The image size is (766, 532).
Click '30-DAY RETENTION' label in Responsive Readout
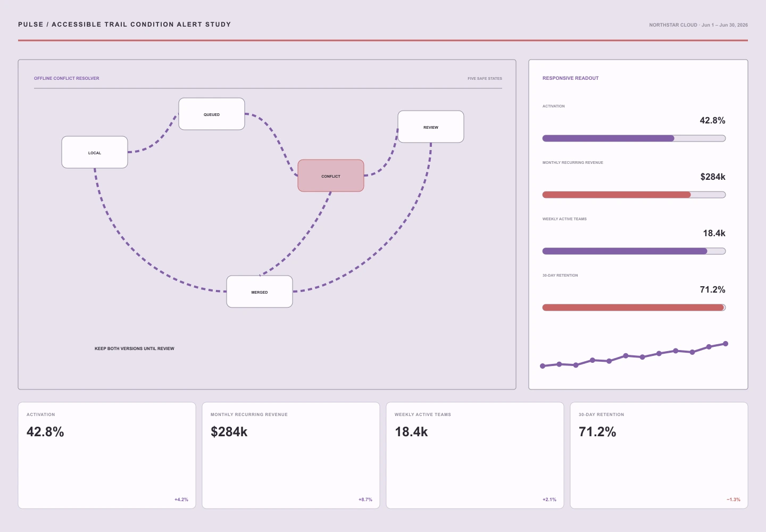pos(560,276)
